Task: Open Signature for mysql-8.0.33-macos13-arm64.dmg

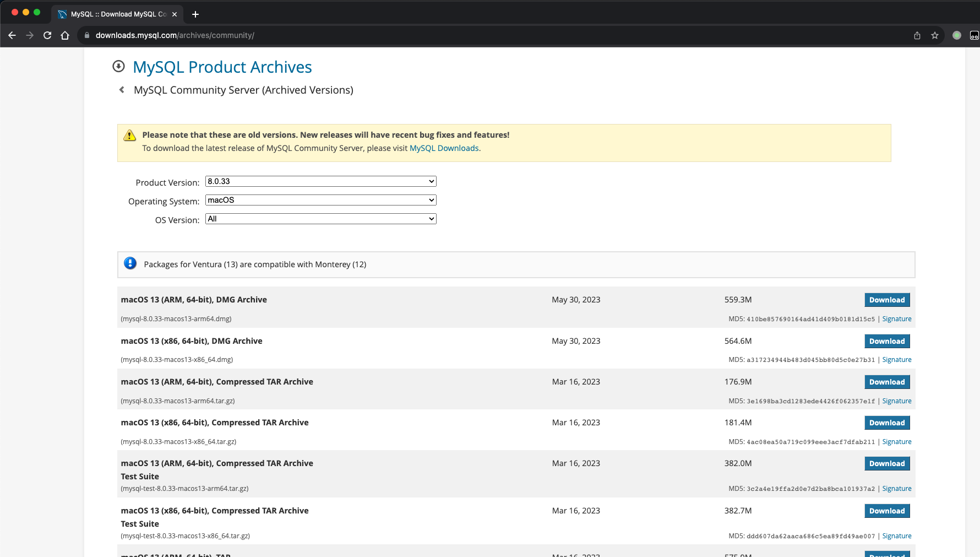Action: coord(897,319)
